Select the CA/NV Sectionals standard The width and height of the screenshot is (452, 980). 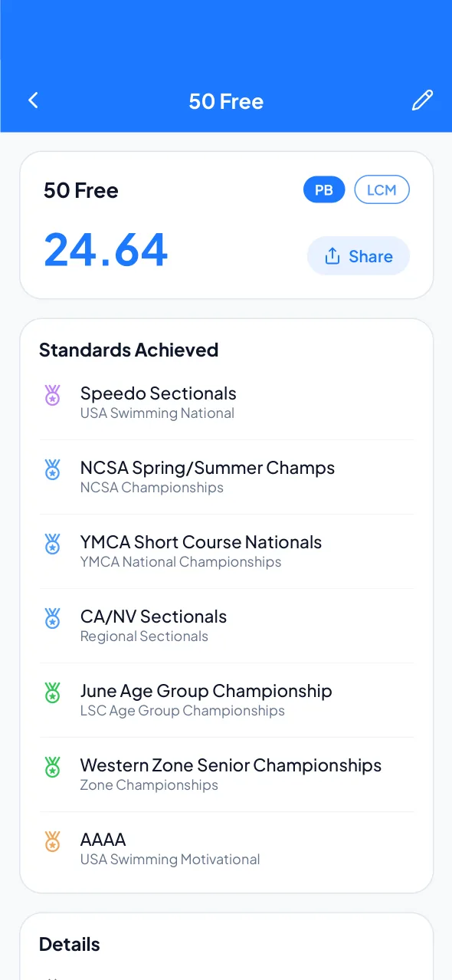[x=227, y=626]
